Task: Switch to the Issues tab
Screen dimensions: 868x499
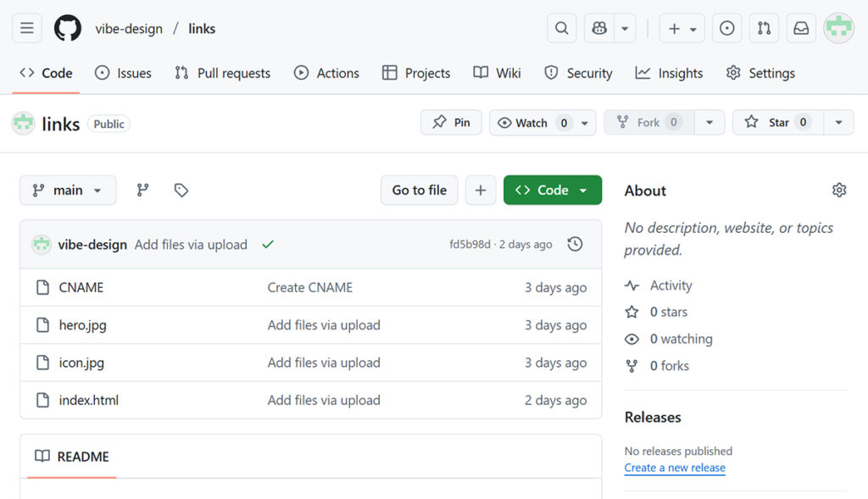Action: 123,73
